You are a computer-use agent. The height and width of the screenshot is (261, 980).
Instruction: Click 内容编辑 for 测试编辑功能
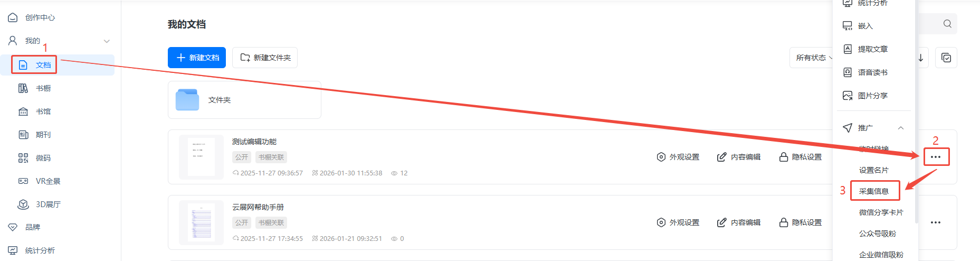739,157
